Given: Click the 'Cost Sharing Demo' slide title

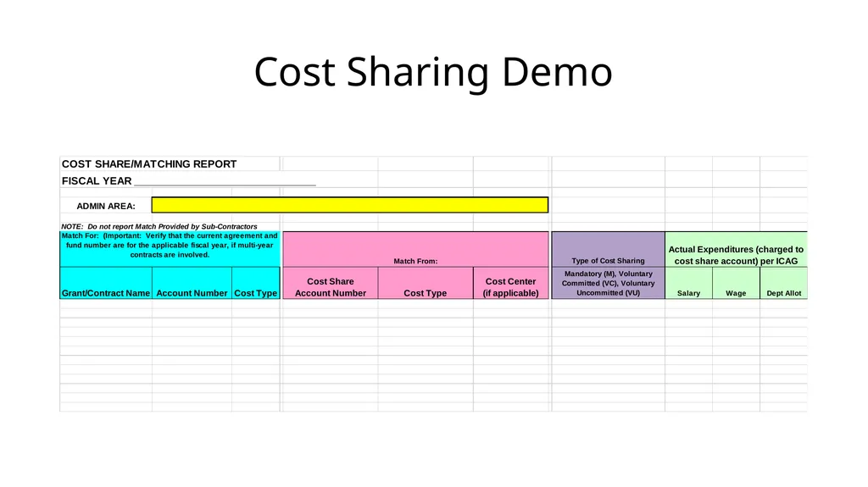Looking at the screenshot, I should coord(433,73).
